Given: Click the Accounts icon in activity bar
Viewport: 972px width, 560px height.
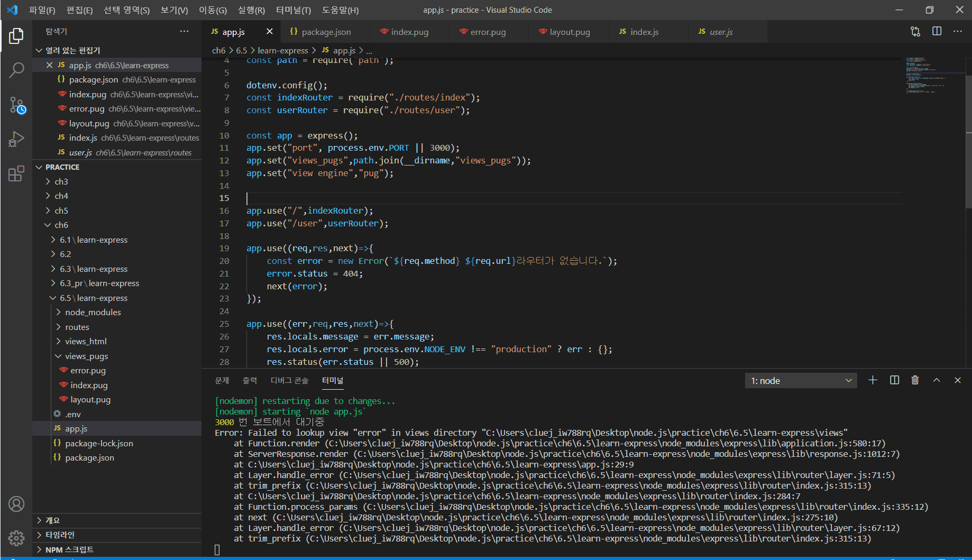Looking at the screenshot, I should pyautogui.click(x=16, y=504).
